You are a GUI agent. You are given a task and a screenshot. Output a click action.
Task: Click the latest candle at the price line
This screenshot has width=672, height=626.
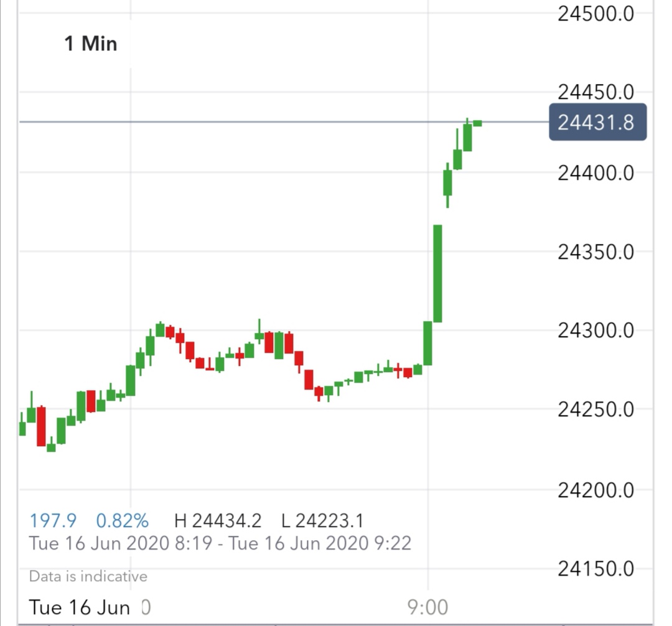pyautogui.click(x=477, y=123)
